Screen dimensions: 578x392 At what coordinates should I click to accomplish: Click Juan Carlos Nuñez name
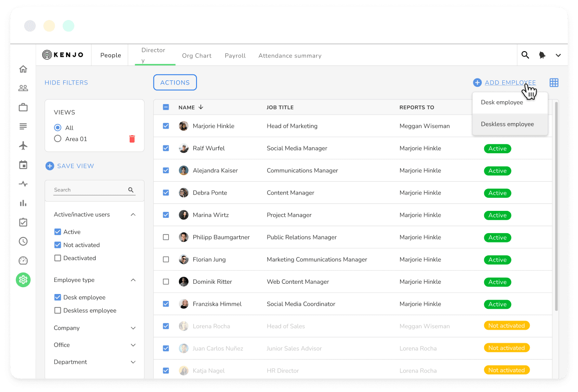pyautogui.click(x=218, y=348)
